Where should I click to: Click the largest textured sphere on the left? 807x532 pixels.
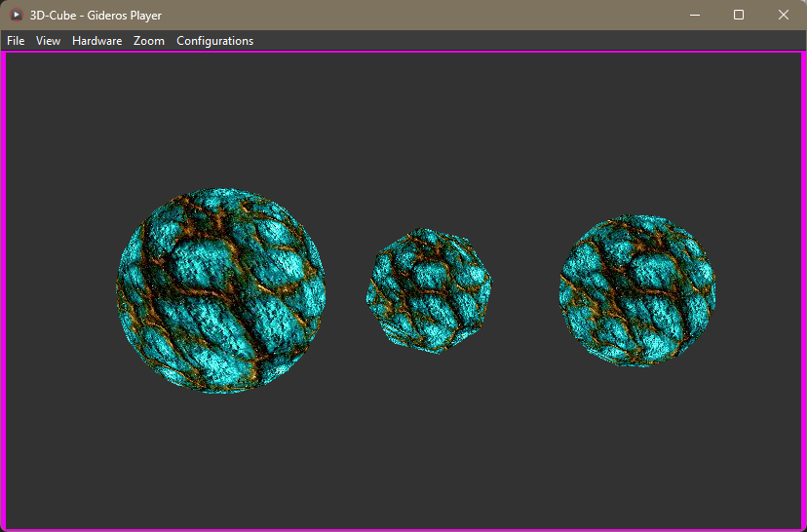coord(221,290)
